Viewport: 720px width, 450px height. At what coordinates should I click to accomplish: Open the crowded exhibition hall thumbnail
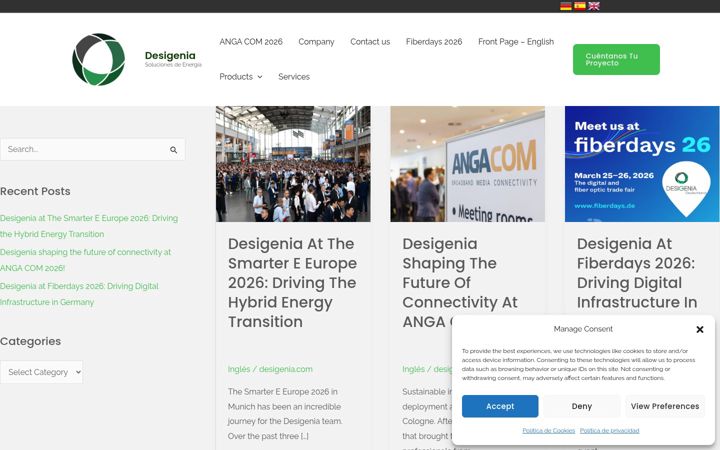coord(293,164)
